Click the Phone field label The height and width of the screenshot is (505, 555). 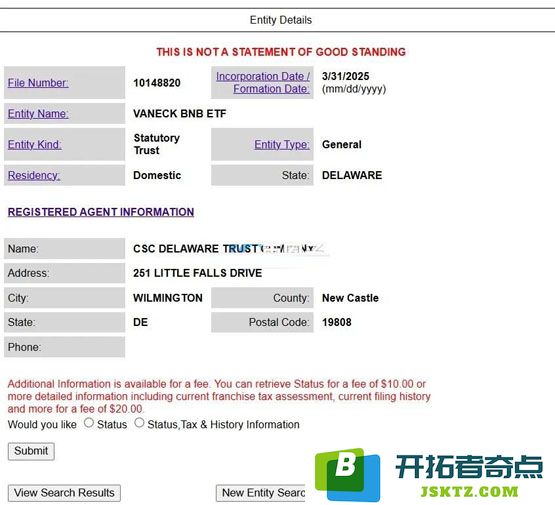pyautogui.click(x=24, y=347)
